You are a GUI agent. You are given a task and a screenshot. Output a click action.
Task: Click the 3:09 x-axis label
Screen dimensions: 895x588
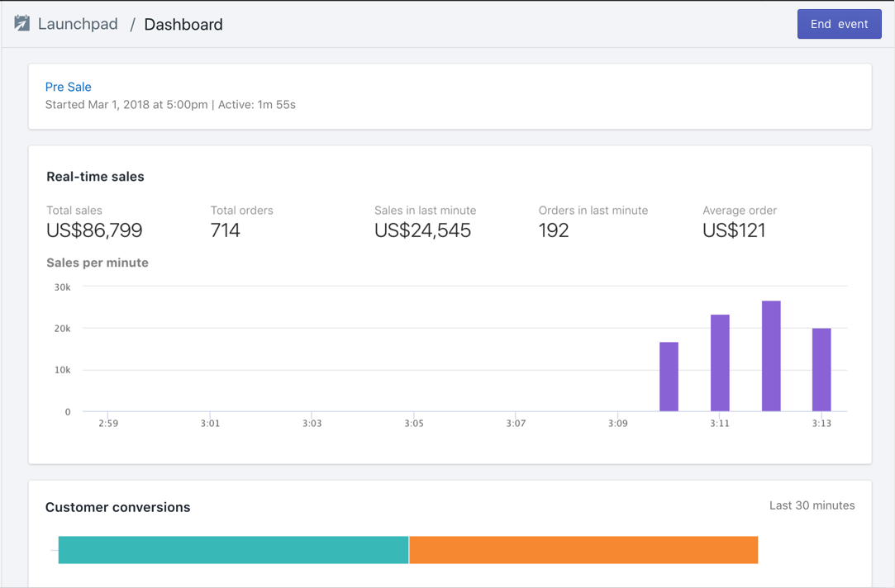(617, 423)
